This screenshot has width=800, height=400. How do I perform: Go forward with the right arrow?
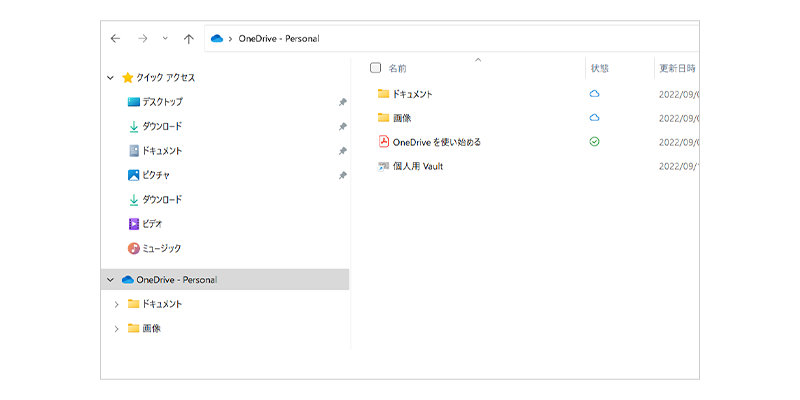click(142, 39)
